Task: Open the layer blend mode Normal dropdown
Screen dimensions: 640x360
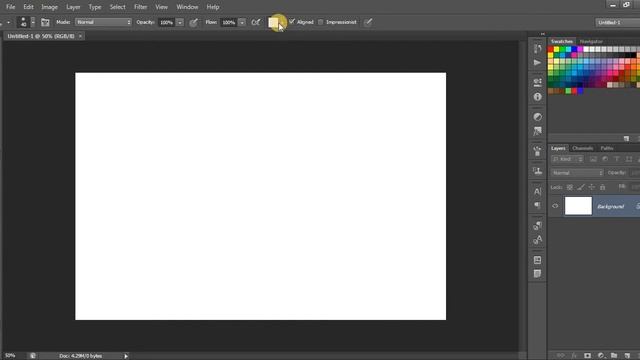Action: pos(577,173)
